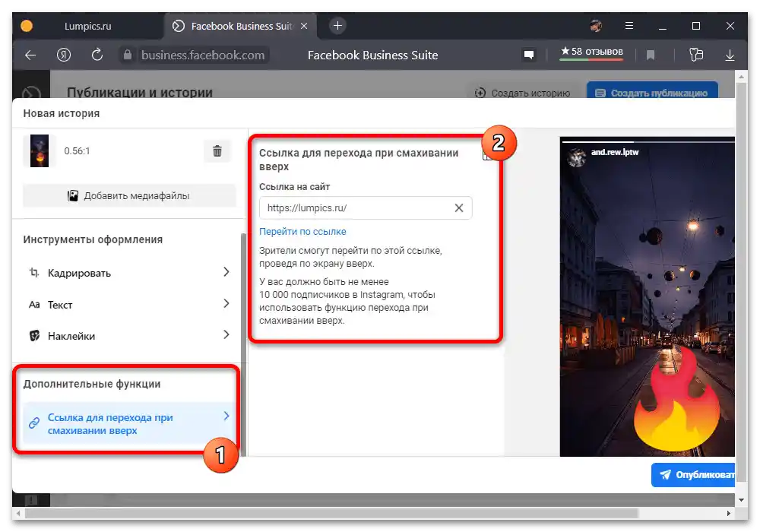Expand Наклейки with its chevron
The height and width of the screenshot is (532, 760).
pyautogui.click(x=226, y=335)
